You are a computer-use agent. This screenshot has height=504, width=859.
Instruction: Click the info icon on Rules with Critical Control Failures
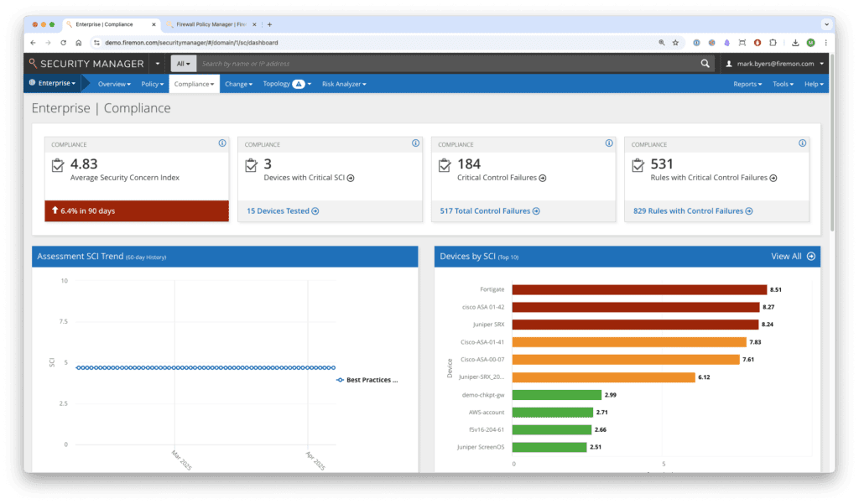pyautogui.click(x=801, y=143)
